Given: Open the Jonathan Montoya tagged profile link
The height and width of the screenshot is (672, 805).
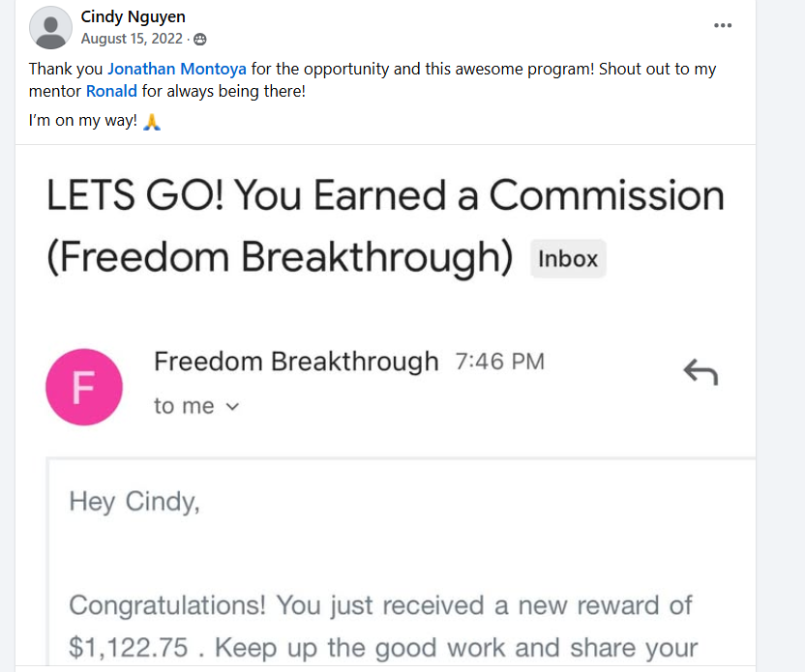Looking at the screenshot, I should [x=177, y=69].
